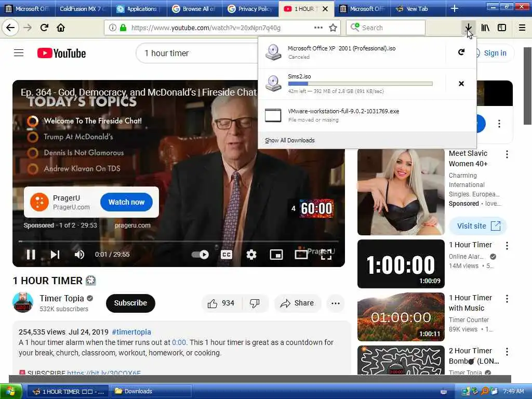The image size is (532, 399).
Task: Click the YouTube search field with '1 hour timer'
Action: point(197,54)
